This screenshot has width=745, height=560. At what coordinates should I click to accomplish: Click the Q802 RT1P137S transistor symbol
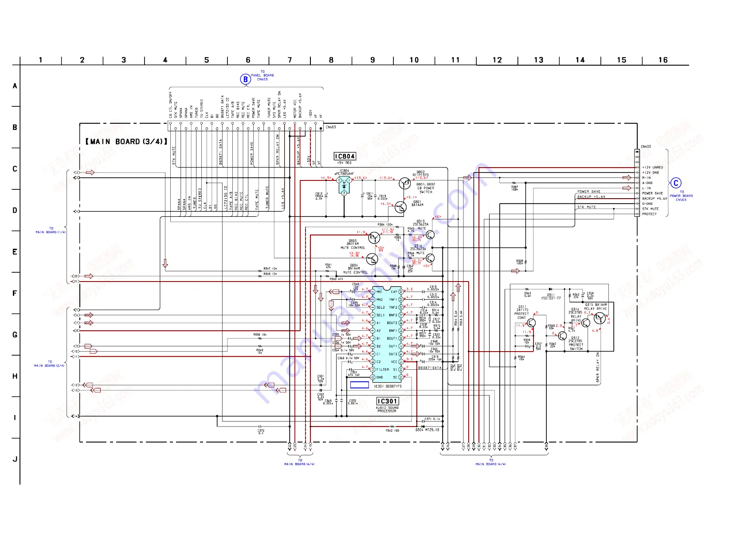pyautogui.click(x=404, y=183)
